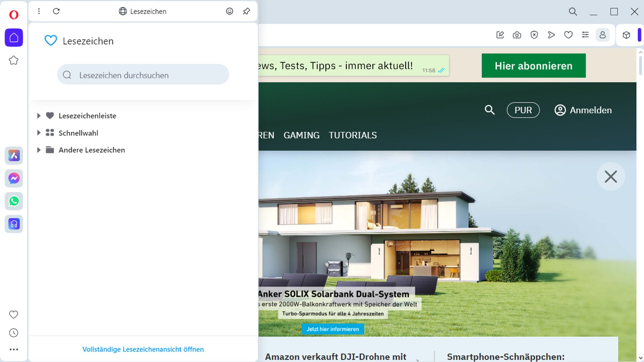
Task: Open the Amazon verkauft DJI-Drohne article
Action: 335,357
